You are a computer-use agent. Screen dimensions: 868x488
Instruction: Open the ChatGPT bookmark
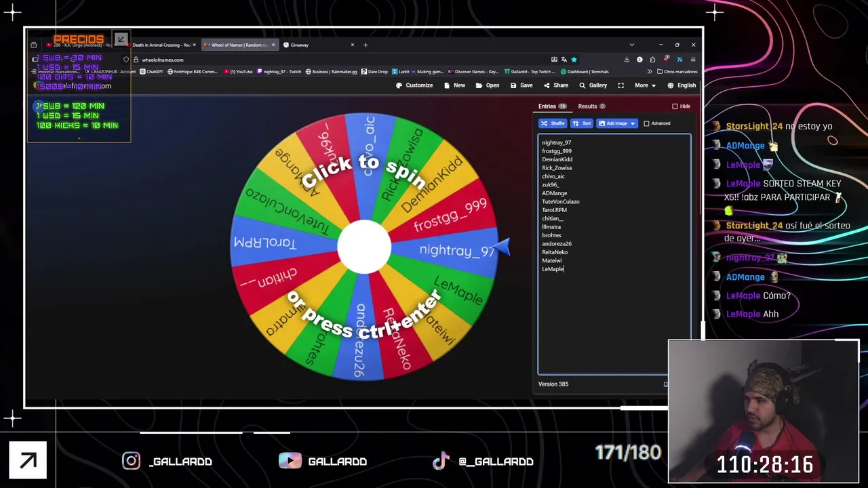[151, 72]
